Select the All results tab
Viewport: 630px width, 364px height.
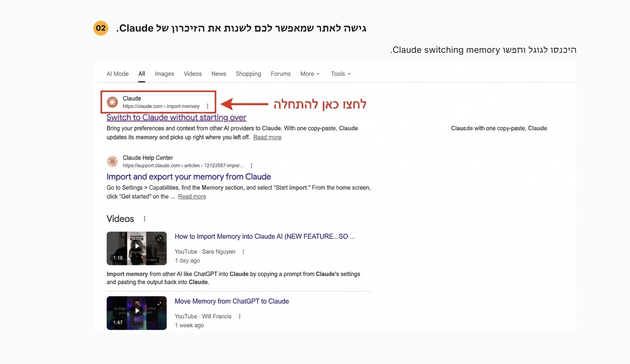[x=142, y=74]
